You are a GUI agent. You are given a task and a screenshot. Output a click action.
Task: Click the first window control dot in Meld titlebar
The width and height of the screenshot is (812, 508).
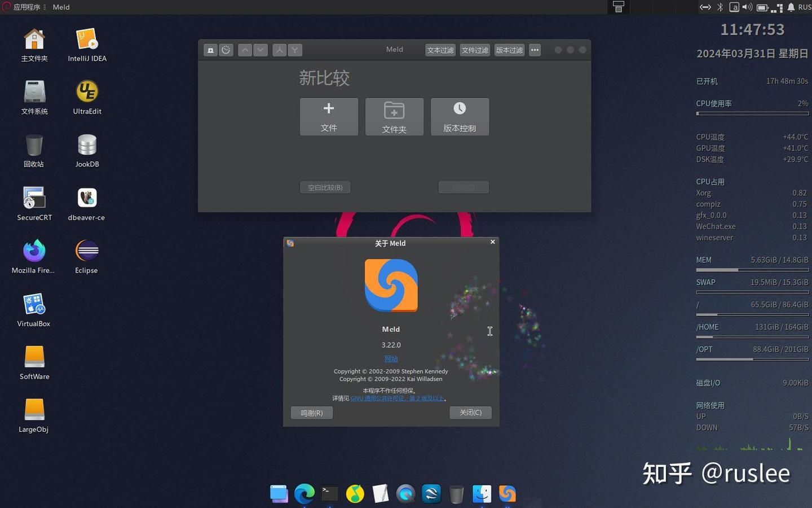(x=558, y=50)
